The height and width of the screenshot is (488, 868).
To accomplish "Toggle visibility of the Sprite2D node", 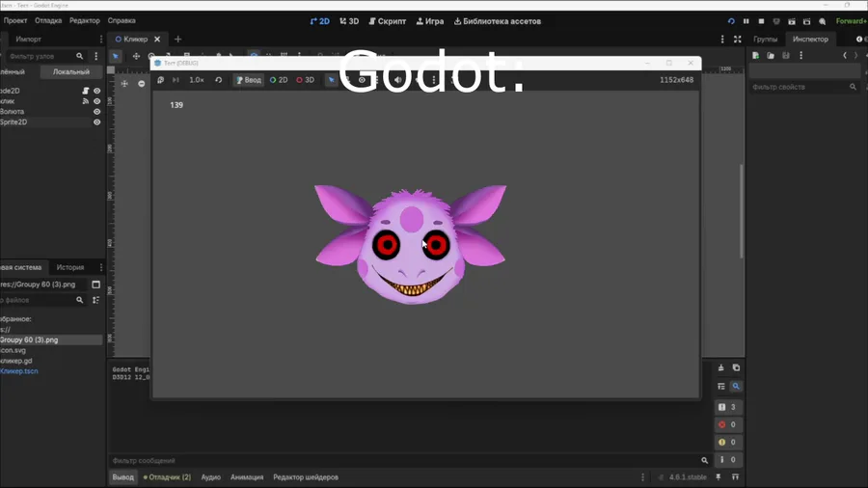I will (x=96, y=122).
